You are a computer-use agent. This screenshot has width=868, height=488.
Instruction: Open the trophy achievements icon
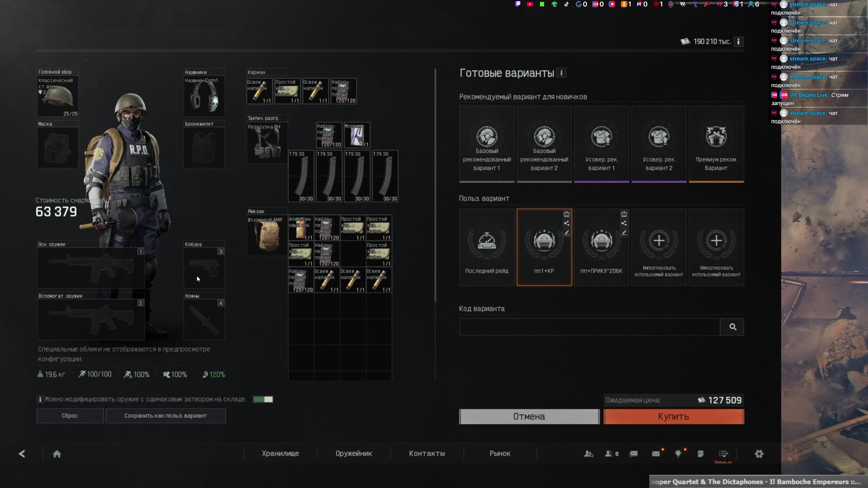(678, 454)
